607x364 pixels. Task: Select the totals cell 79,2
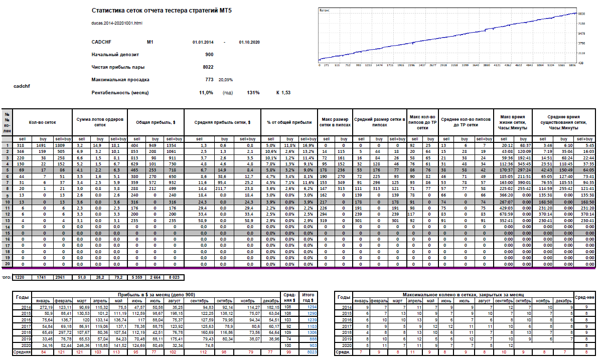point(118,277)
